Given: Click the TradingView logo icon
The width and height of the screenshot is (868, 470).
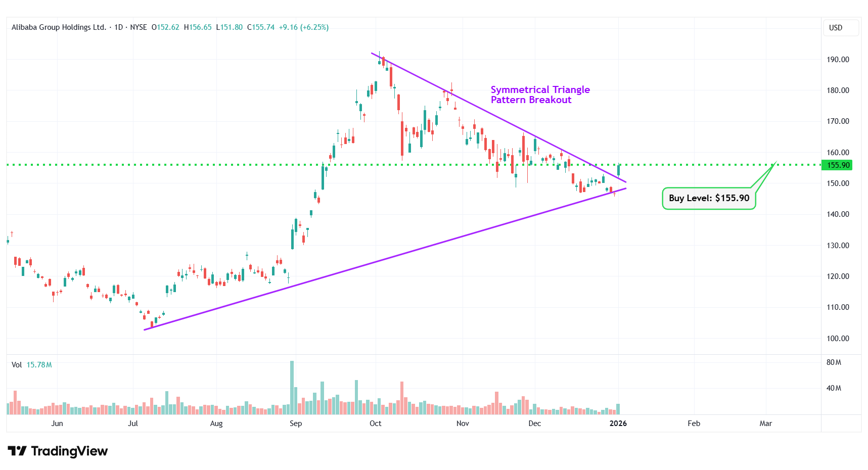Looking at the screenshot, I should pos(17,451).
